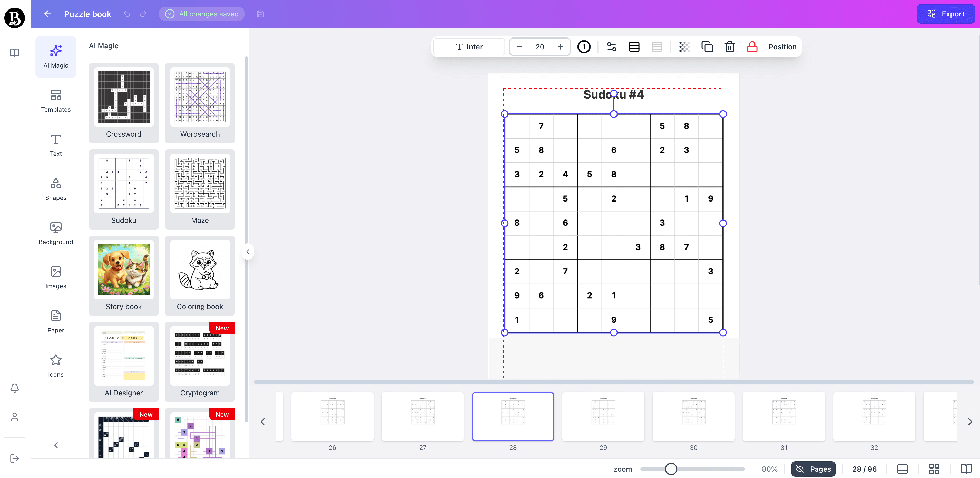Viewport: 980px width, 478px height.
Task: Open the Position options
Action: coord(782,46)
